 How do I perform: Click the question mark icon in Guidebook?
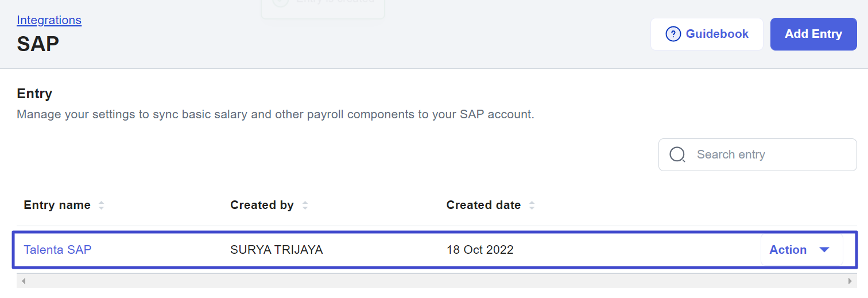(x=673, y=34)
